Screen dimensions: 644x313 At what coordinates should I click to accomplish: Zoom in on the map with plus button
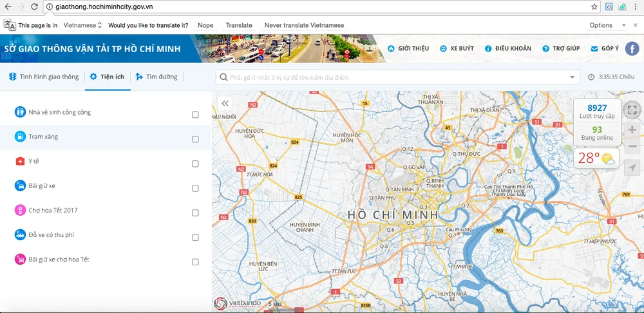pyautogui.click(x=632, y=129)
